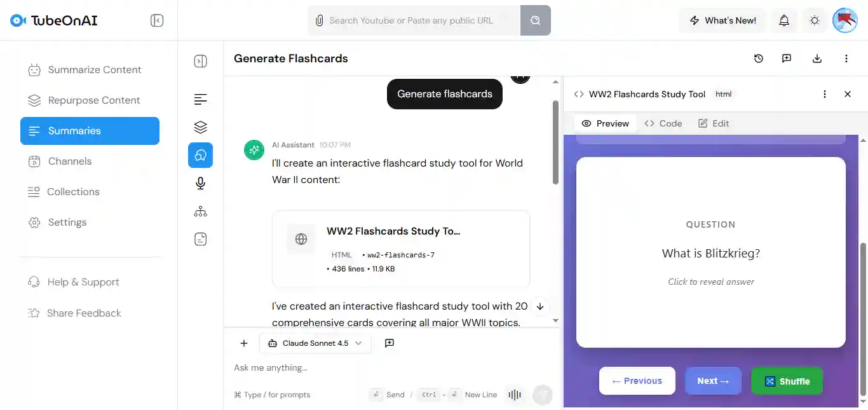Click the download icon in header
Viewport: 868px width, 410px height.
(x=817, y=58)
